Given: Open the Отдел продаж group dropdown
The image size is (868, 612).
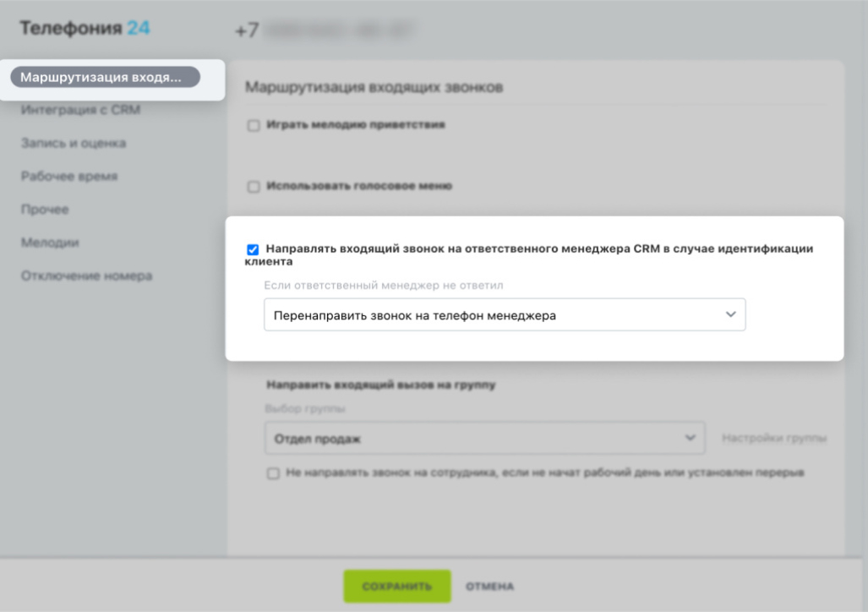Looking at the screenshot, I should point(484,438).
